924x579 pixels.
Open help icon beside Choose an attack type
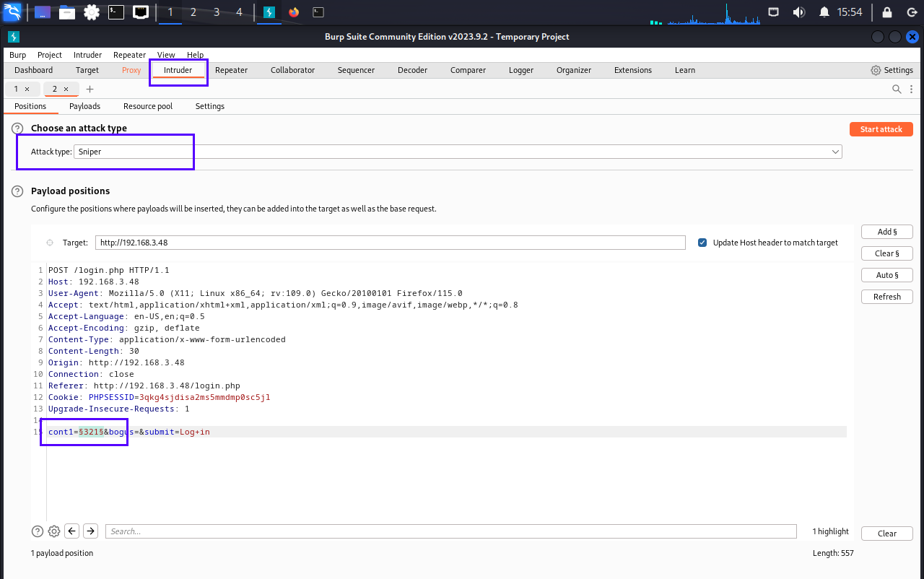coord(17,129)
